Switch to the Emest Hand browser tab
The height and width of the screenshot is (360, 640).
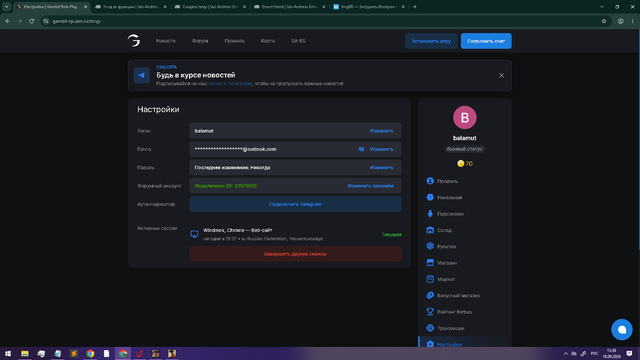[x=290, y=7]
